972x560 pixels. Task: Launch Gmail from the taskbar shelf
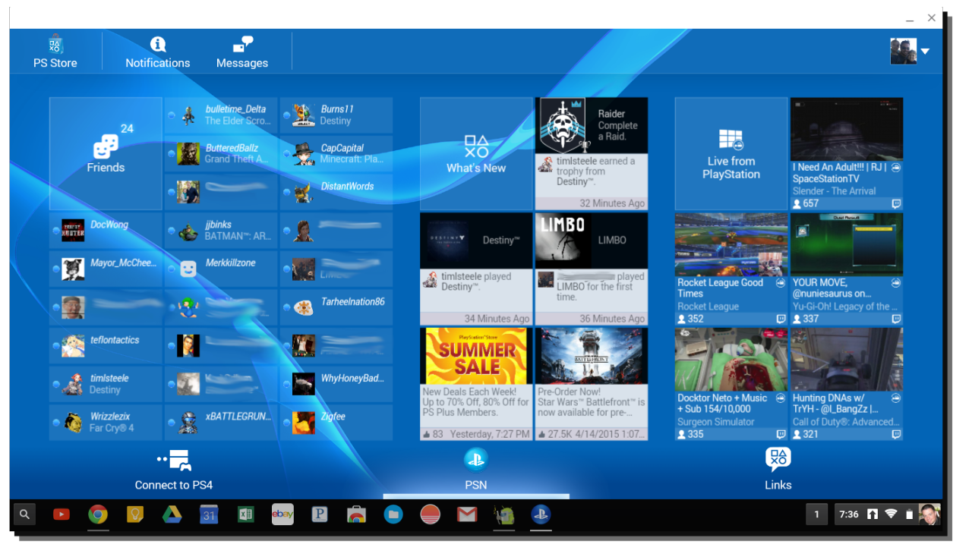[467, 514]
